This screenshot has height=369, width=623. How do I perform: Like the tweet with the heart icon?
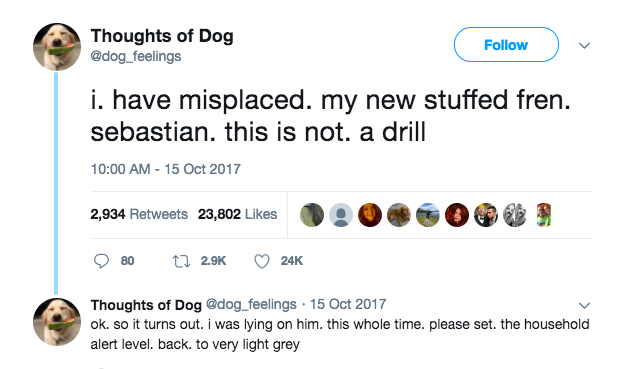262,261
